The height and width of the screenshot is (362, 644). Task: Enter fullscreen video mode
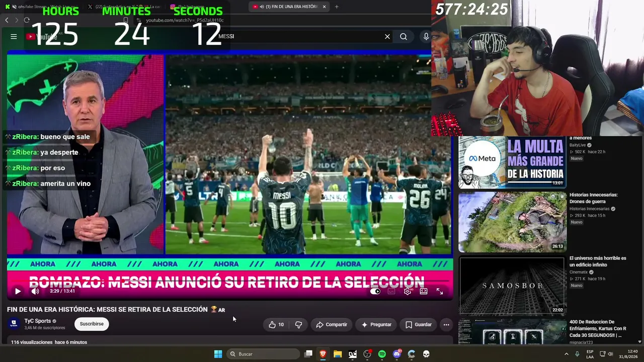pos(440,291)
